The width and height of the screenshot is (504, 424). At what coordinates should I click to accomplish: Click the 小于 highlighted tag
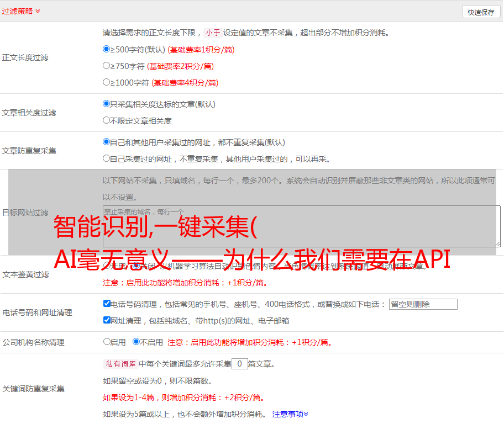(x=213, y=33)
